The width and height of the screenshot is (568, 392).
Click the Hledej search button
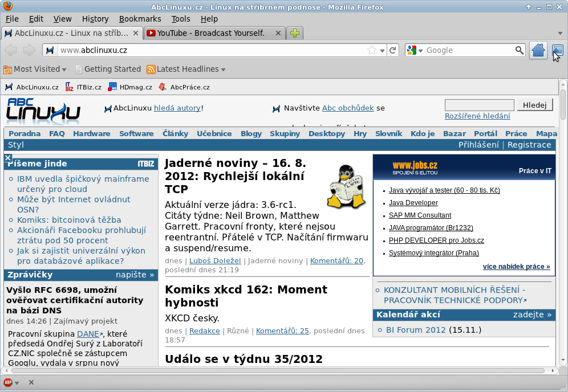[535, 105]
